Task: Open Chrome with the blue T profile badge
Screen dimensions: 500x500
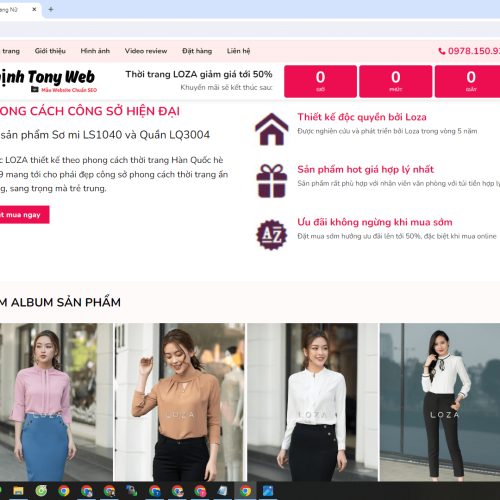Action: point(155,491)
